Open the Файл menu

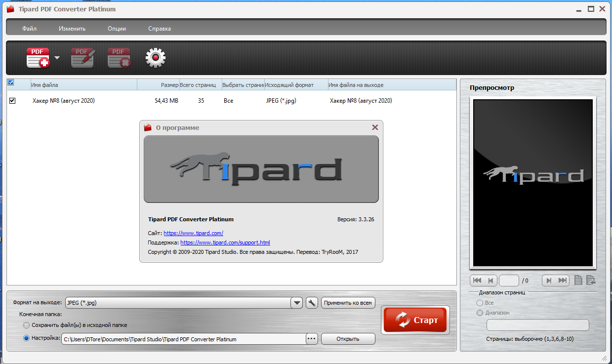pyautogui.click(x=29, y=29)
